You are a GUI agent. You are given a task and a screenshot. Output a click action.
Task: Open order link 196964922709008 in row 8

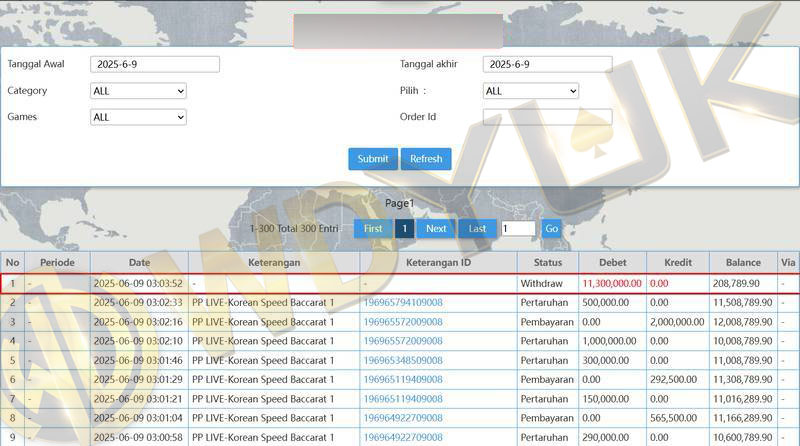403,418
